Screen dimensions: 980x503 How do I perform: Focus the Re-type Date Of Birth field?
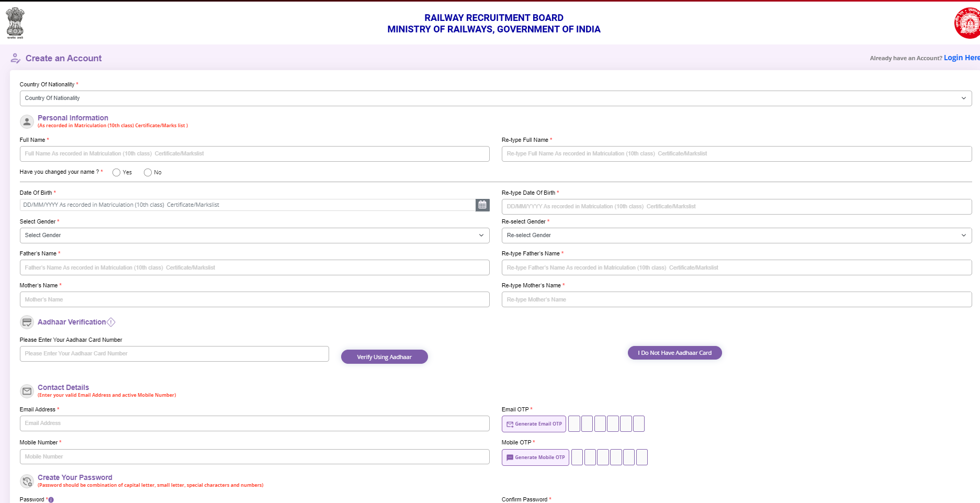point(737,207)
